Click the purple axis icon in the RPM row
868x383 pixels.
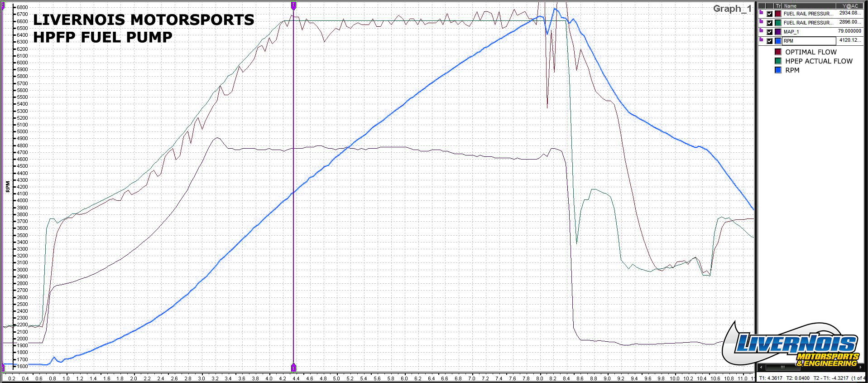pos(762,40)
